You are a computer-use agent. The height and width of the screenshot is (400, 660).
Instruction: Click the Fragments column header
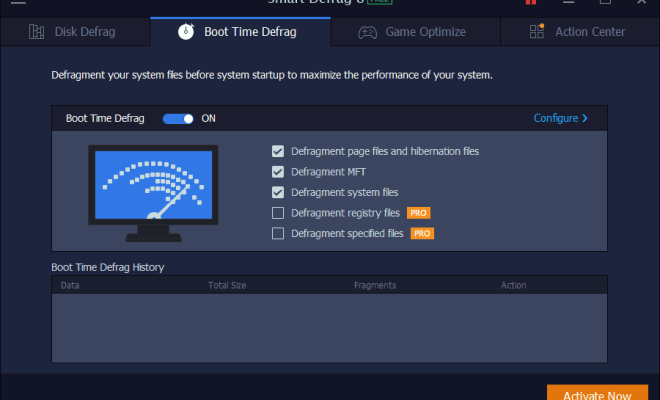(x=375, y=285)
